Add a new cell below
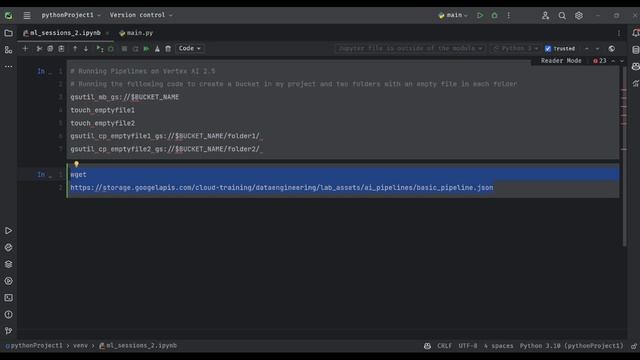 (25, 49)
